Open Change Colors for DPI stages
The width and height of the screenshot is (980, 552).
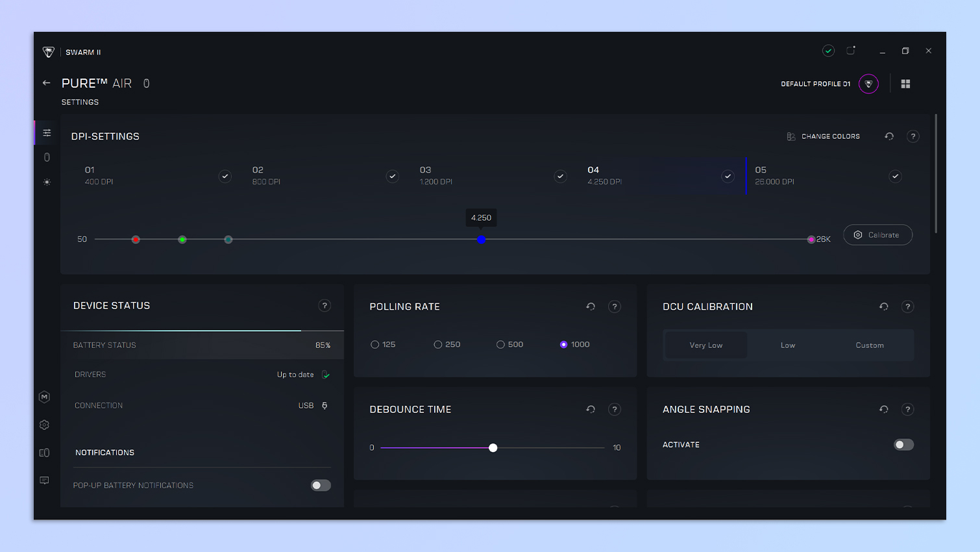(x=823, y=136)
